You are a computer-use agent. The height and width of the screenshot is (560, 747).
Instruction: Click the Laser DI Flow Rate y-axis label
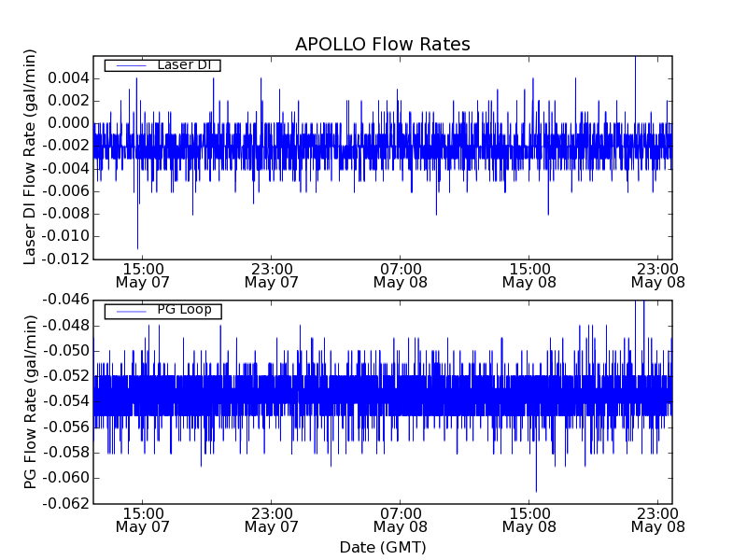pyautogui.click(x=31, y=157)
